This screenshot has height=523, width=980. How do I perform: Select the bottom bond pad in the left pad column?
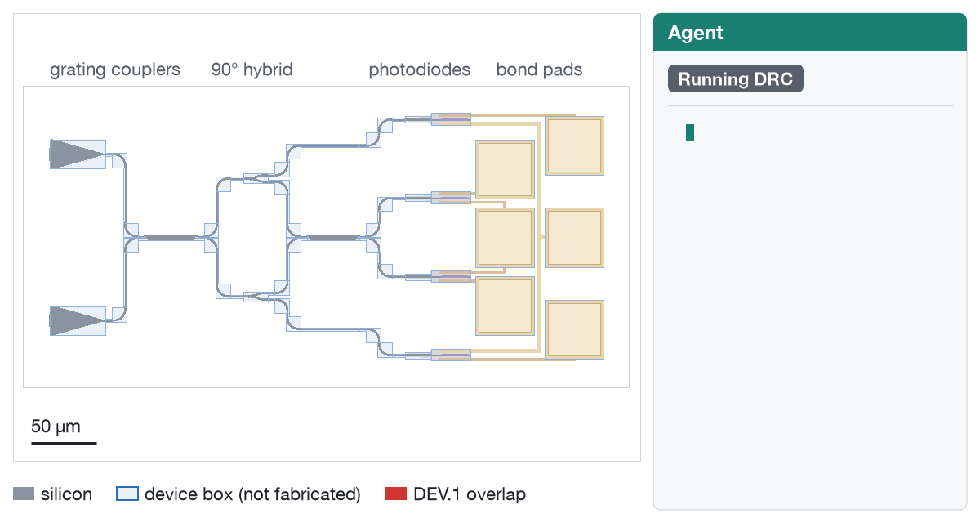point(506,306)
